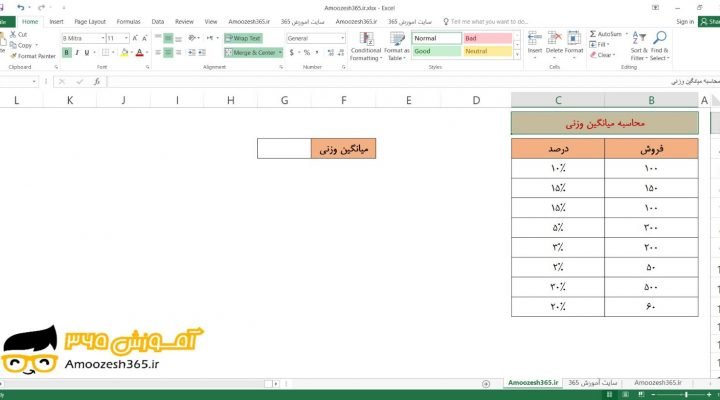Click the Increase Indent icon
Screen dimensions: 720x400
(202, 52)
